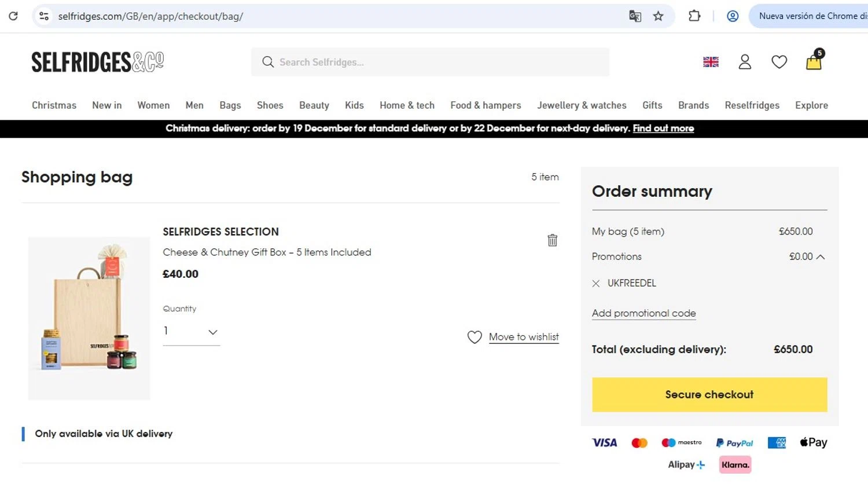Image resolution: width=868 pixels, height=484 pixels.
Task: Open the UK flag country selector
Action: [711, 62]
